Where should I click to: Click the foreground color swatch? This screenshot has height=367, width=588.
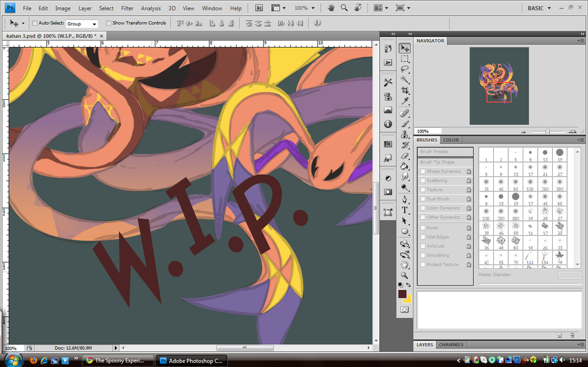(402, 294)
